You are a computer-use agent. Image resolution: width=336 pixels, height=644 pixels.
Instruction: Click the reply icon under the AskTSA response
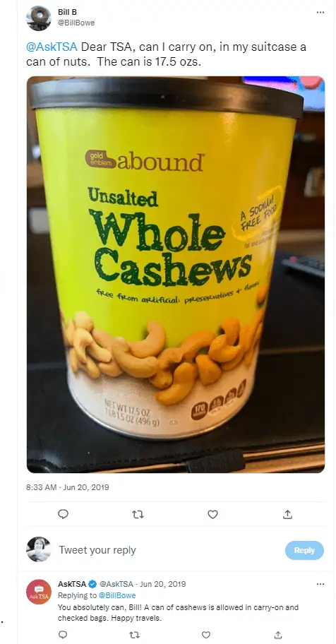click(x=62, y=634)
